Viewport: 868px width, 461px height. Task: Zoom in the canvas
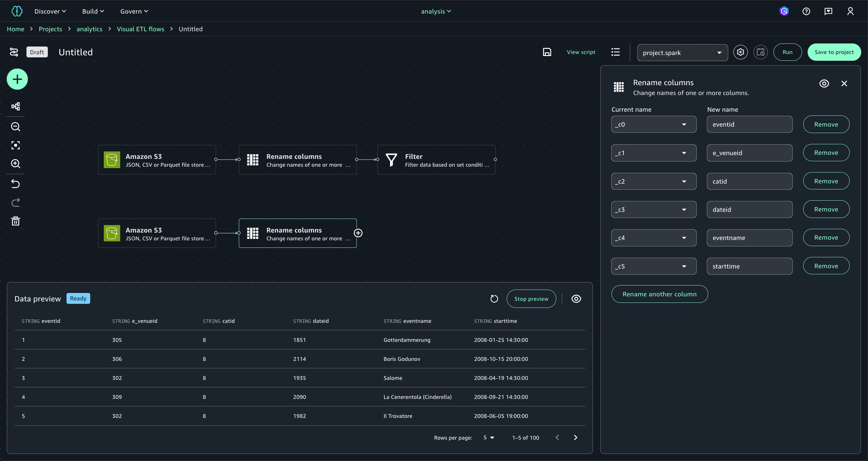click(x=16, y=164)
